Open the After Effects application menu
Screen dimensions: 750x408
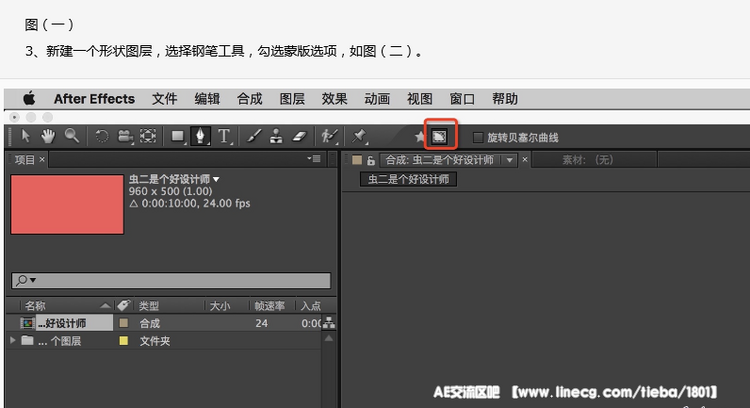94,99
